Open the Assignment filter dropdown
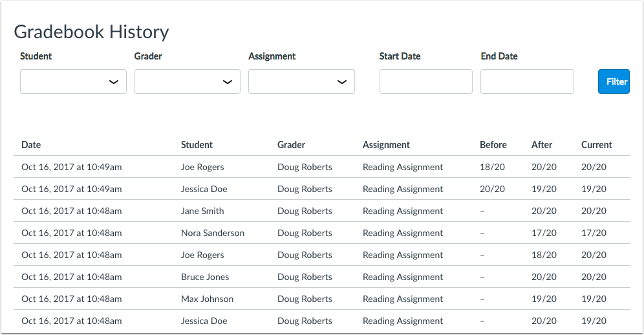 [301, 81]
